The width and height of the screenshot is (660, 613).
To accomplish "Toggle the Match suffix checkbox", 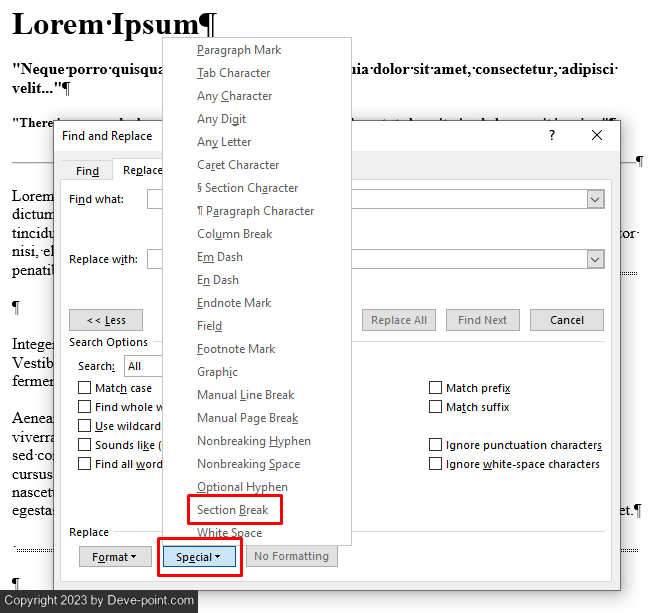I will click(436, 407).
